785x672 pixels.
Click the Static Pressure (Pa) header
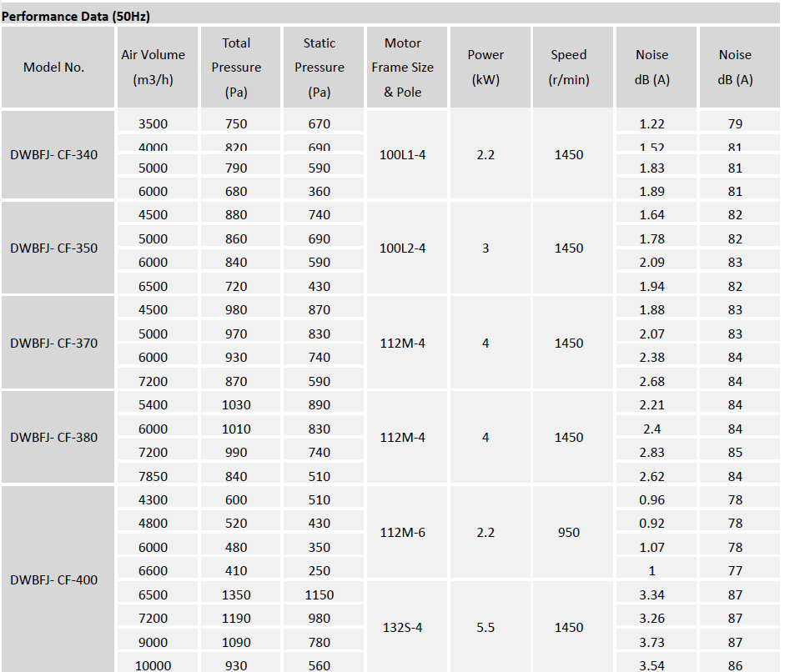point(320,68)
